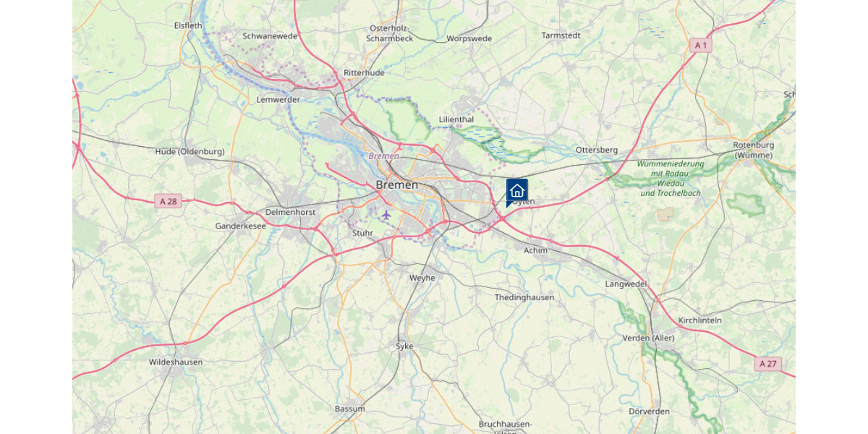Select the Thedinghausen label

pyautogui.click(x=524, y=297)
